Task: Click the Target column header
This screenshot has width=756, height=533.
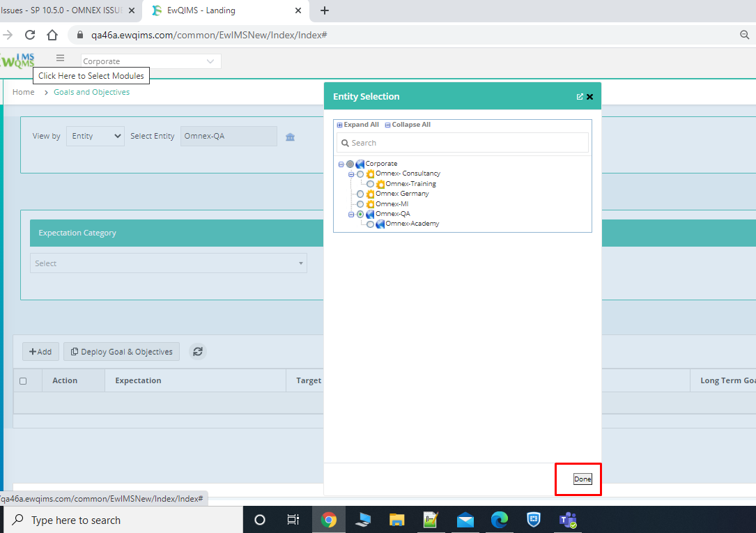Action: (309, 380)
